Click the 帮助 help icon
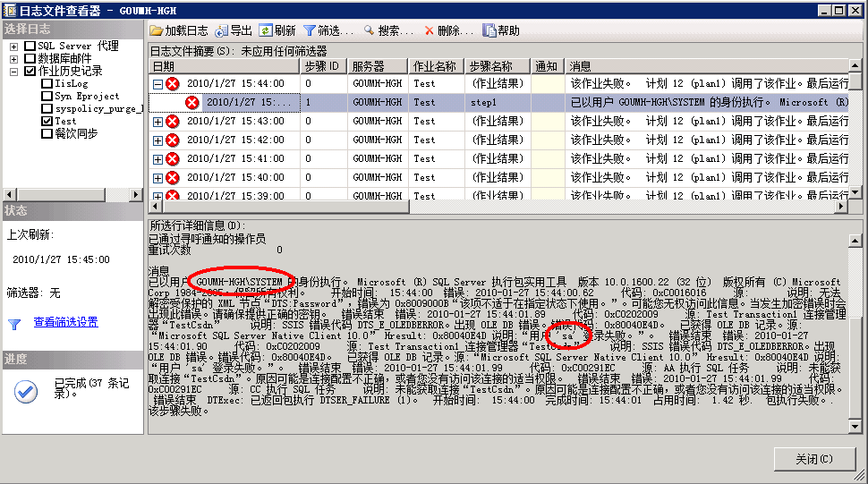This screenshot has width=868, height=484. 489,31
